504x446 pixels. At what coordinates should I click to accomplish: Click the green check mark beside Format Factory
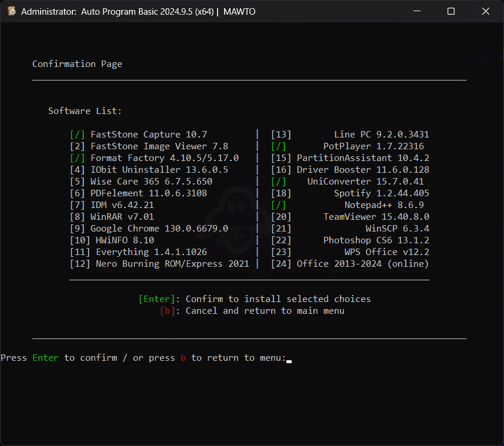(x=78, y=158)
